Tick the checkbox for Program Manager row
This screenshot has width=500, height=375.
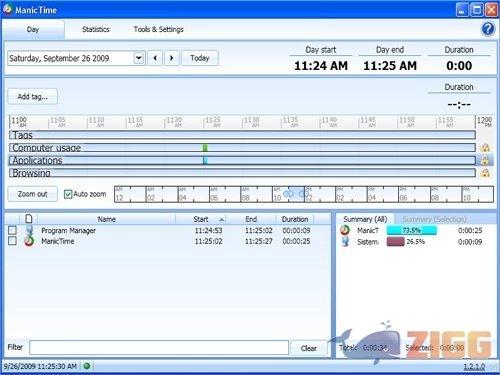point(12,230)
